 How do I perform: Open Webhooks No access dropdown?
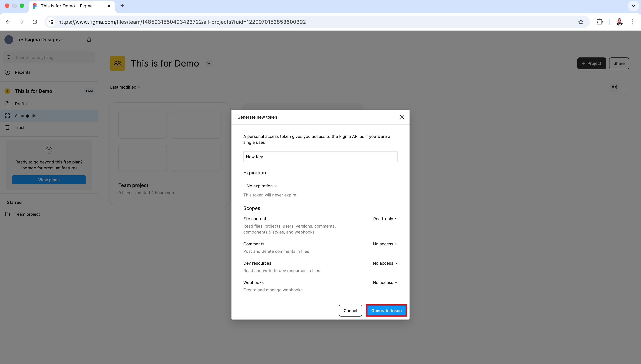pos(385,282)
